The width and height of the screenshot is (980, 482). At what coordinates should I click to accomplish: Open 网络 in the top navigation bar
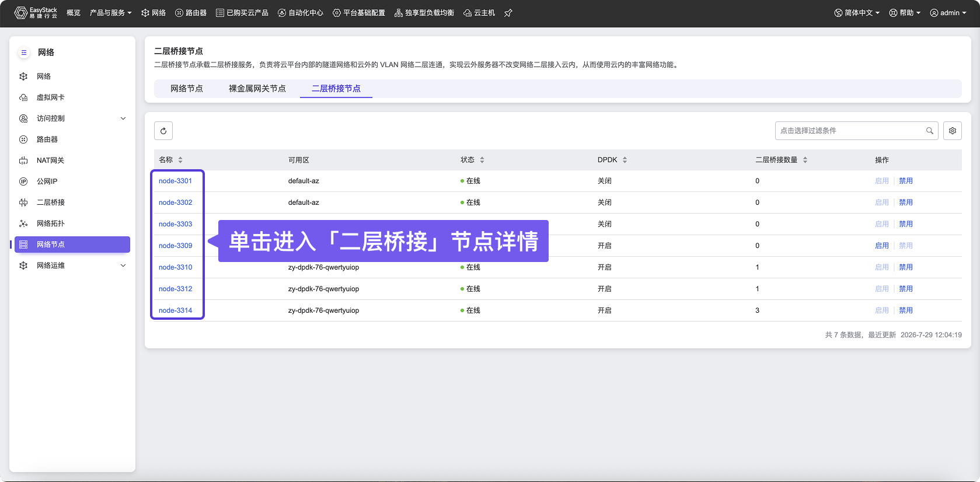[154, 13]
